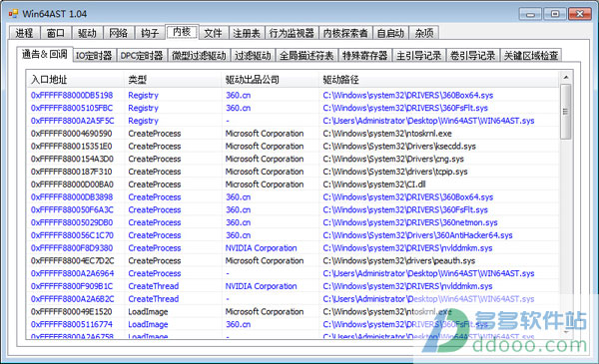Open the 主引导记录 sub-tab
The width and height of the screenshot is (599, 364).
coord(419,56)
